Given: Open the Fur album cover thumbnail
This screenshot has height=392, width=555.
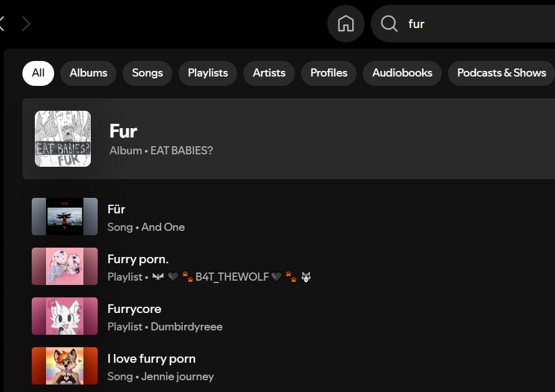Looking at the screenshot, I should [x=63, y=139].
